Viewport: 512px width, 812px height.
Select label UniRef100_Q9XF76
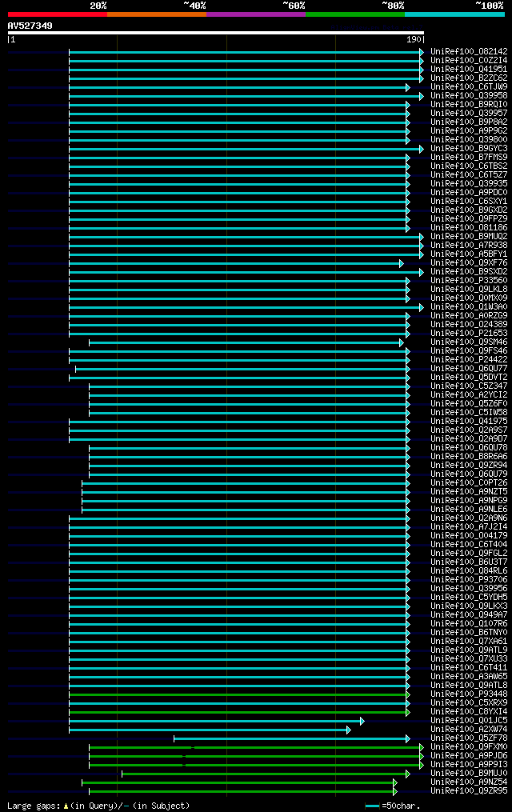[469, 262]
